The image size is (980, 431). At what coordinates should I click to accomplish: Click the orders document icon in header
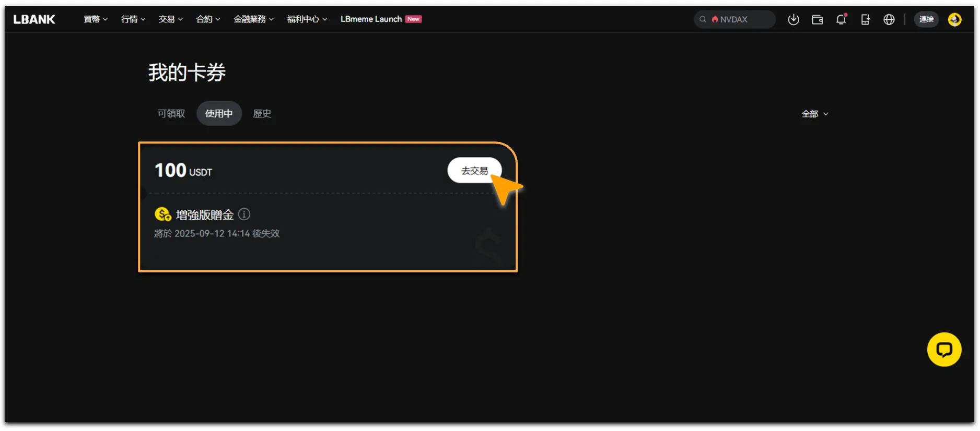[x=865, y=19]
